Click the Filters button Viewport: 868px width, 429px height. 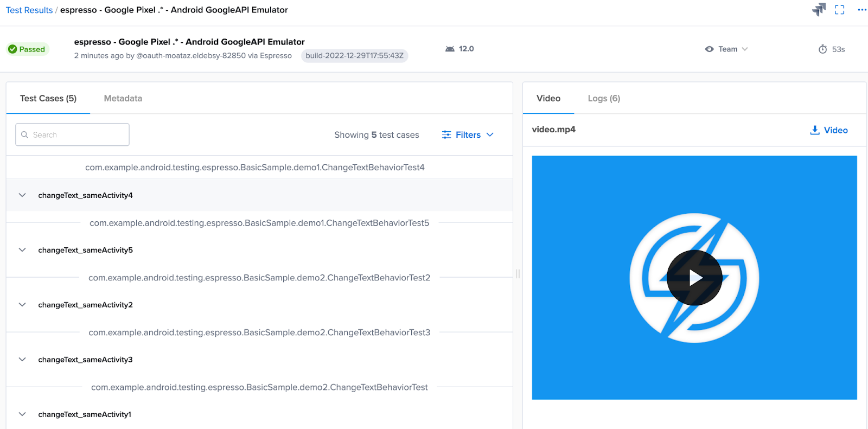pos(468,135)
